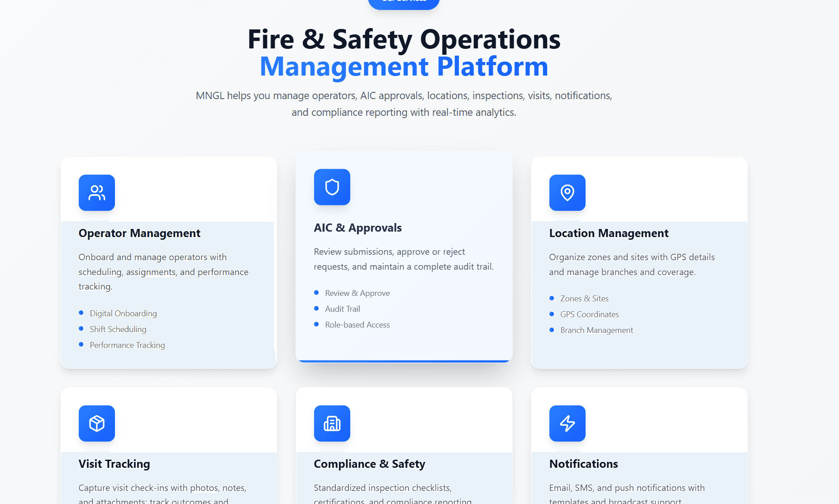Select the Compliance & Safety heading

point(369,464)
